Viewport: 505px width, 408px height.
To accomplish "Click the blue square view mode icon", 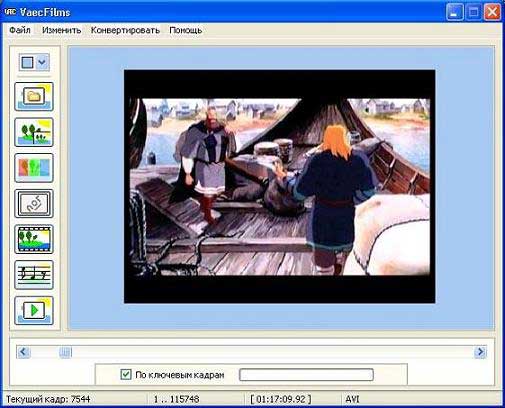I will coord(27,62).
